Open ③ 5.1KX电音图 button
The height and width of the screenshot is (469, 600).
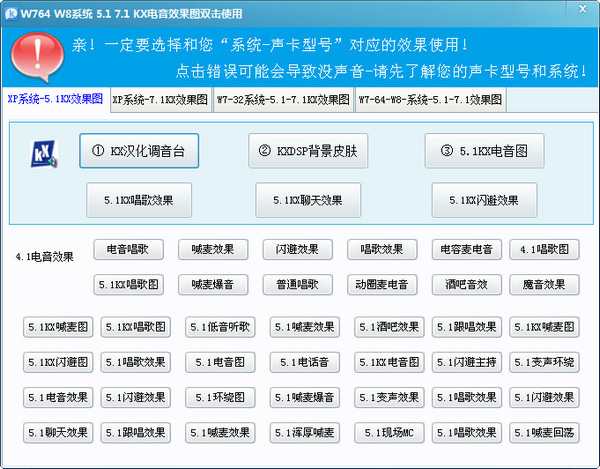pos(484,151)
